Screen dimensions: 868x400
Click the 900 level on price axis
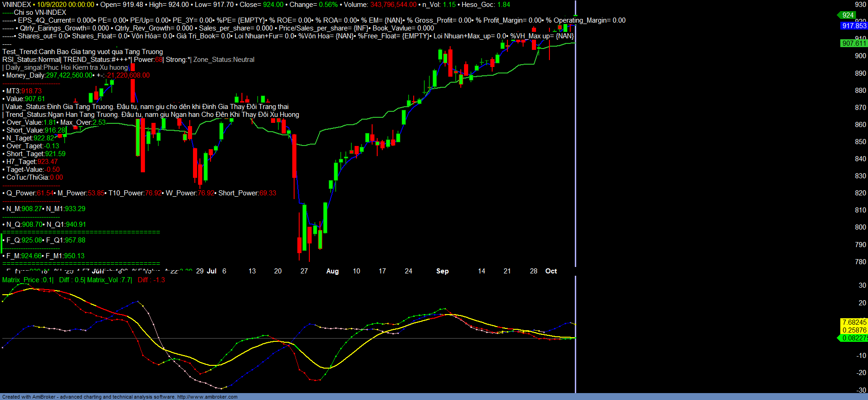coord(860,56)
